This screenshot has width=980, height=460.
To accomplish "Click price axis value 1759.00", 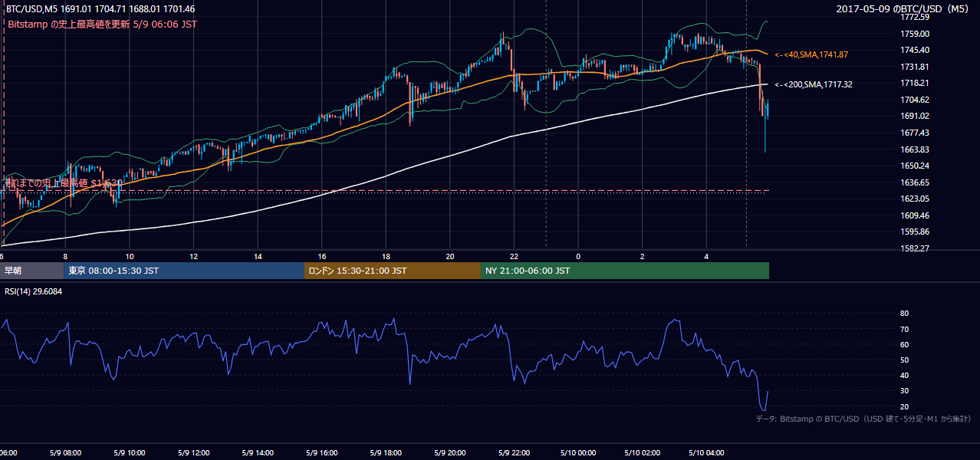I will (914, 34).
